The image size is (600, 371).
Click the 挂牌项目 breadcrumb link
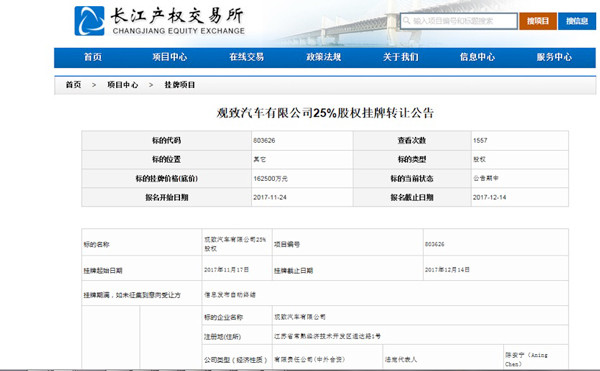[x=180, y=85]
